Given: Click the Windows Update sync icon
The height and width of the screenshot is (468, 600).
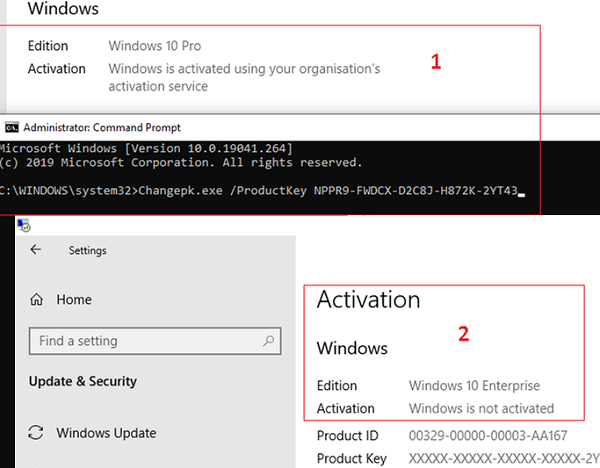Looking at the screenshot, I should [37, 433].
